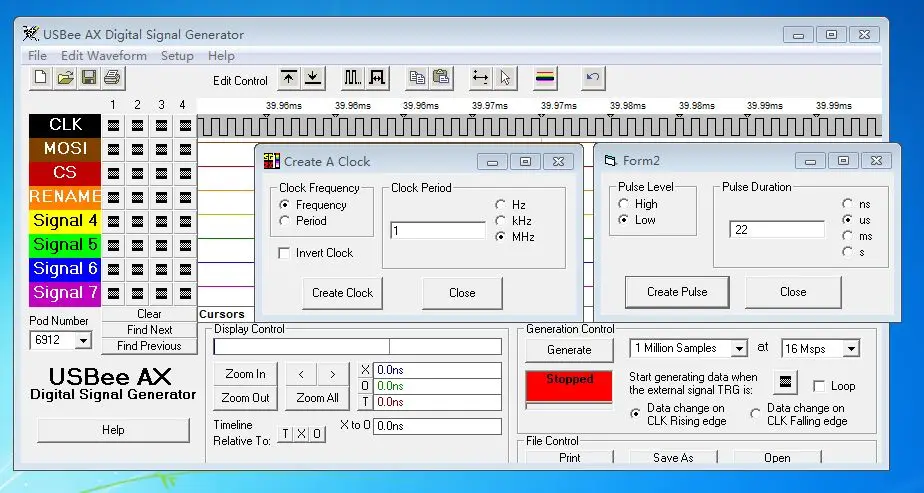924x493 pixels.
Task: Select the horizontal measure arrow tool
Action: (481, 78)
